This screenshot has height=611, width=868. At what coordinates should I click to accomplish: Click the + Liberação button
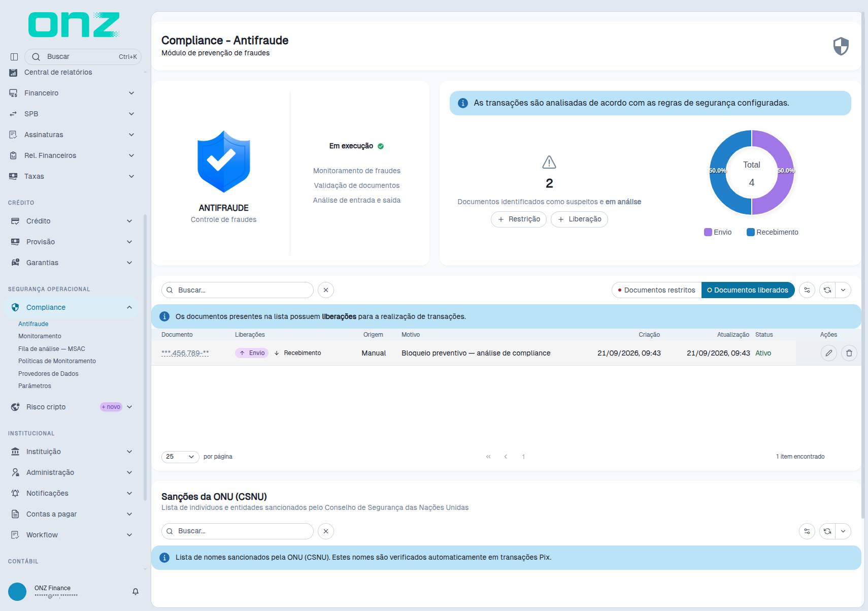[579, 219]
